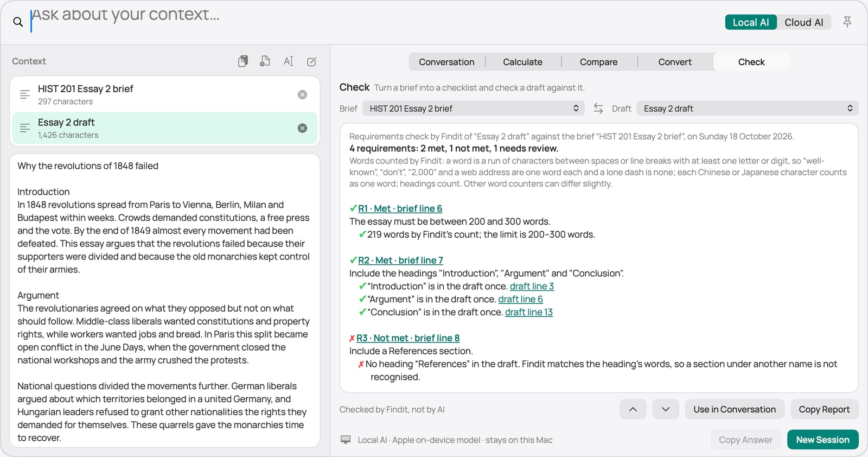Open the R1 · Met · brief line 6 link
This screenshot has height=457, width=868.
(400, 208)
